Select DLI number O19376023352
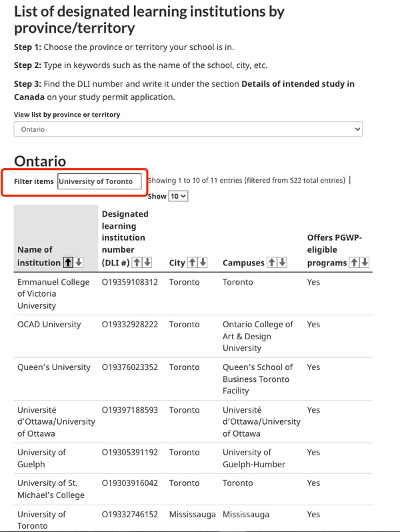This screenshot has width=400, height=532. coord(130,367)
